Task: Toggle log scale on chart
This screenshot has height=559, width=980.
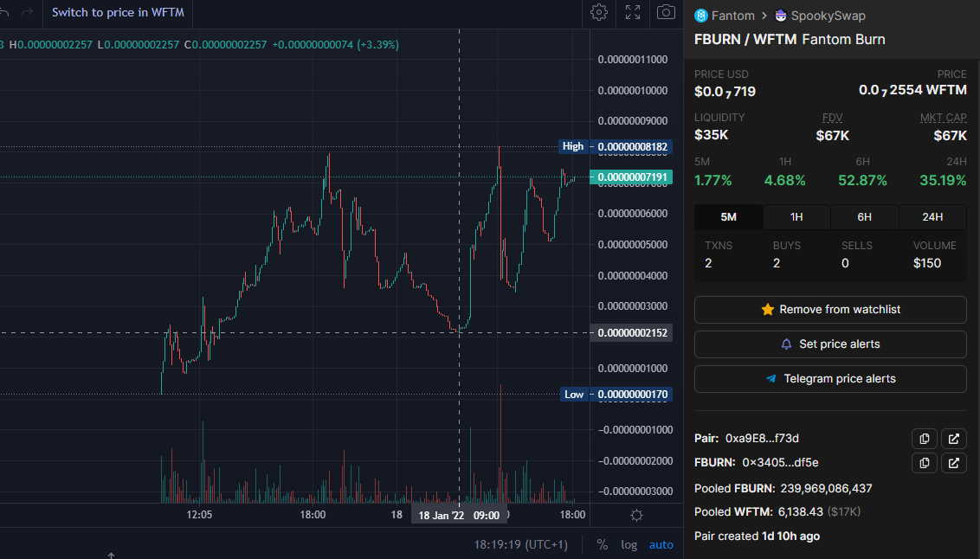Action: pyautogui.click(x=629, y=544)
